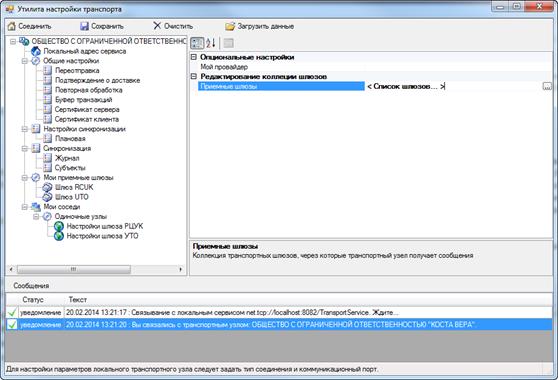Click the tree horizontal scrollbar thumb
558x380 pixels.
pos(74,269)
